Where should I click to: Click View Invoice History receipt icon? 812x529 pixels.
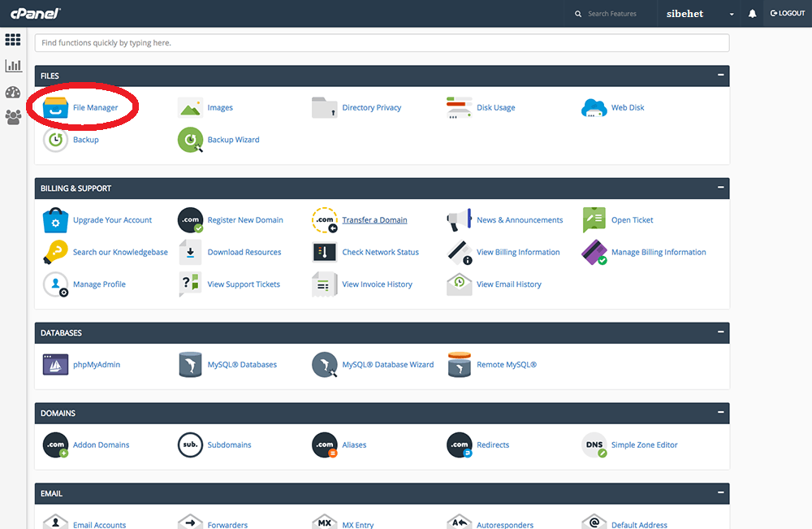point(325,284)
